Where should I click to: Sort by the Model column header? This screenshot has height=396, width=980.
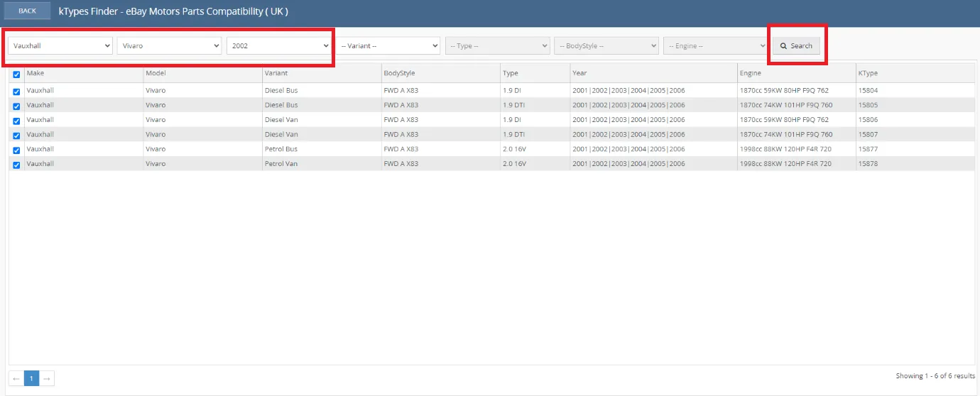coord(202,73)
